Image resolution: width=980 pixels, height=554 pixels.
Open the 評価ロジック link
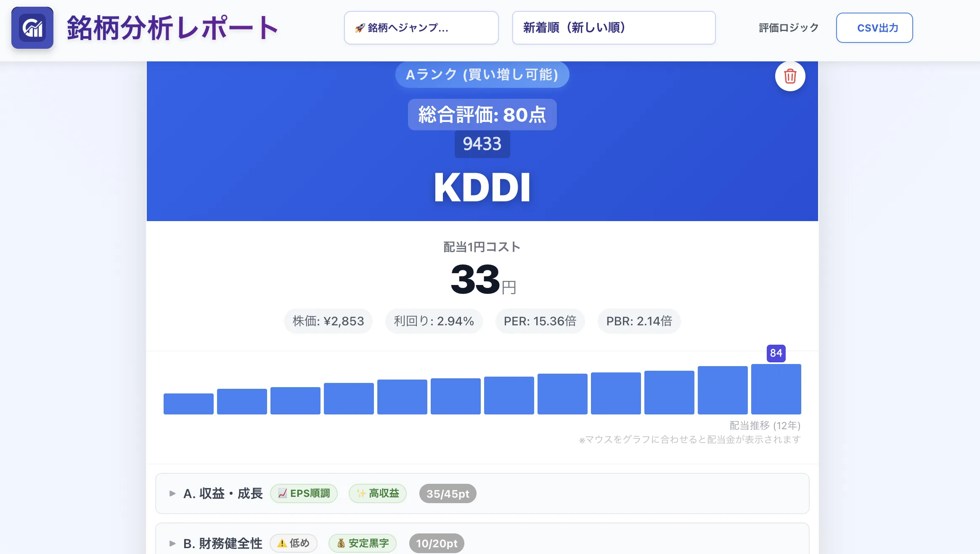coord(789,28)
